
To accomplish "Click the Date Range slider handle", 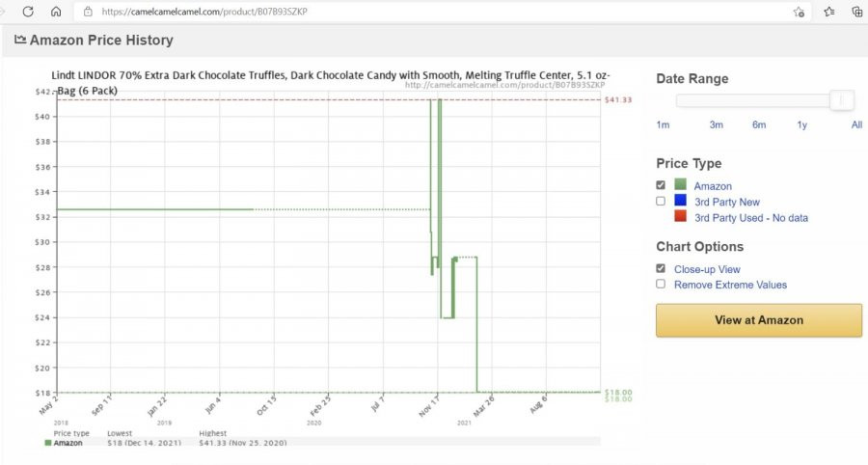I will pos(841,100).
